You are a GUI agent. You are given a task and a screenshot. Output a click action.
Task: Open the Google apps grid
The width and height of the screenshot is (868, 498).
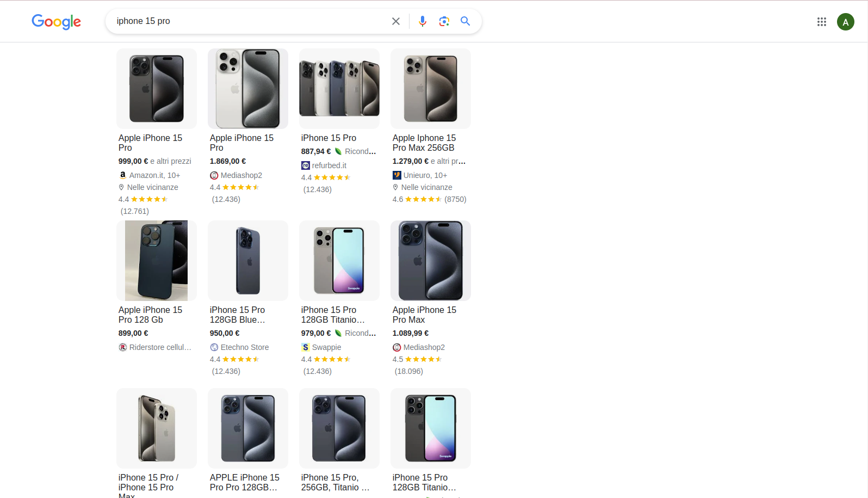(x=822, y=22)
